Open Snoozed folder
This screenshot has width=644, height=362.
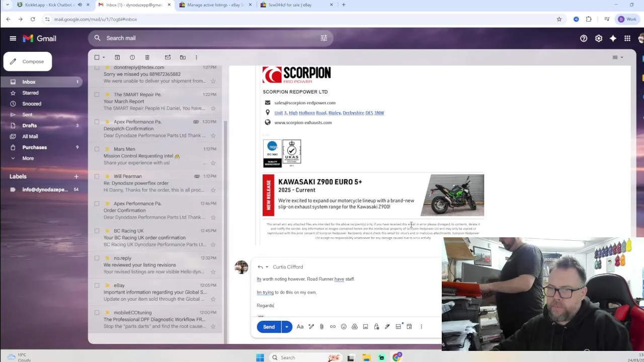tap(32, 104)
